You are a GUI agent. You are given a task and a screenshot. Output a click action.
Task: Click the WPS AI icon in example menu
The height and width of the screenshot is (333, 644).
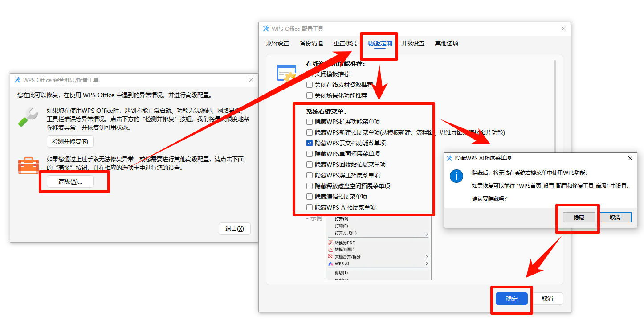click(x=330, y=263)
